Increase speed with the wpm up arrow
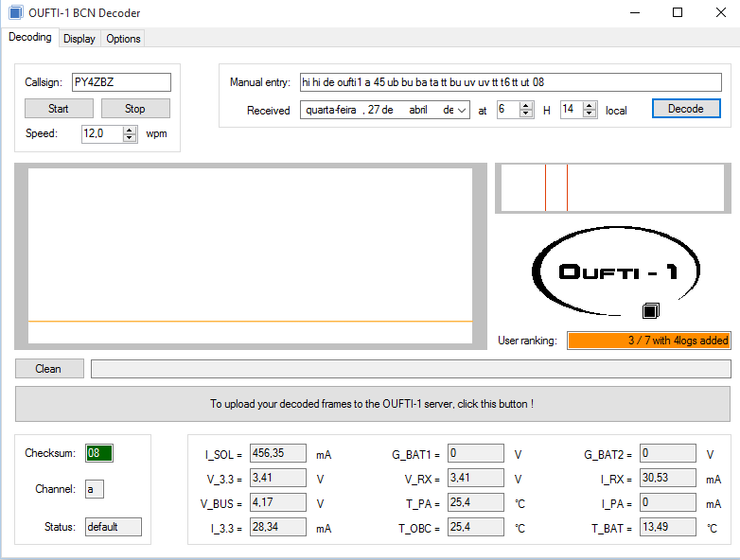Viewport: 740px width, 560px height. (130, 130)
